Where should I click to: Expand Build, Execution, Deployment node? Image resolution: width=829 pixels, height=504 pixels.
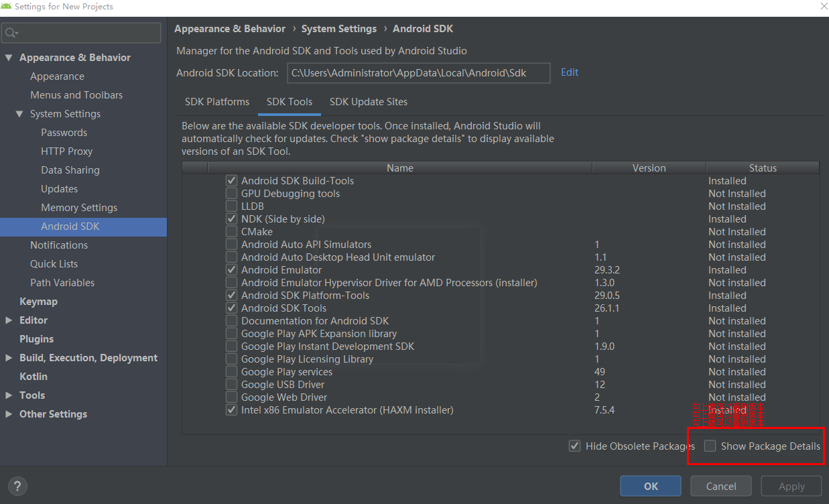coord(9,358)
